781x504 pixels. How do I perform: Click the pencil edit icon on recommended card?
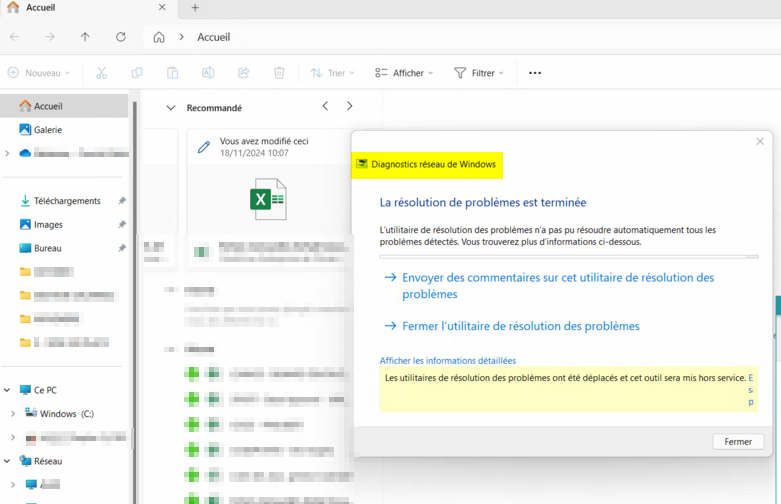tap(204, 147)
